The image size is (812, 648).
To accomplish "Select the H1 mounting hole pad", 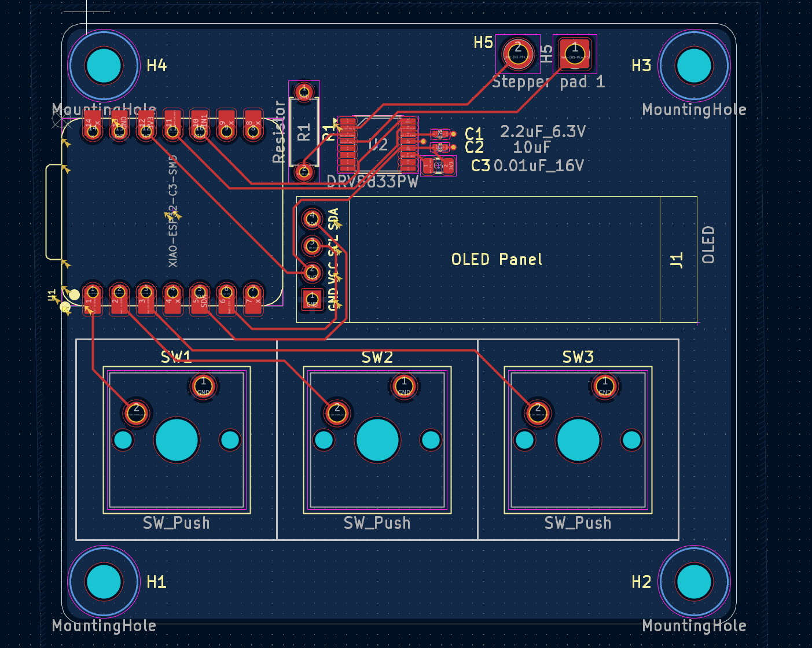I will (x=104, y=583).
